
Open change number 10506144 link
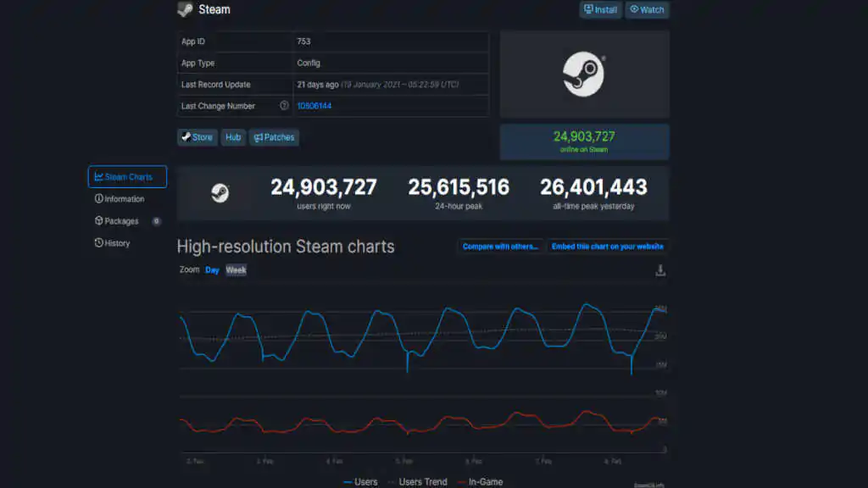pos(314,106)
